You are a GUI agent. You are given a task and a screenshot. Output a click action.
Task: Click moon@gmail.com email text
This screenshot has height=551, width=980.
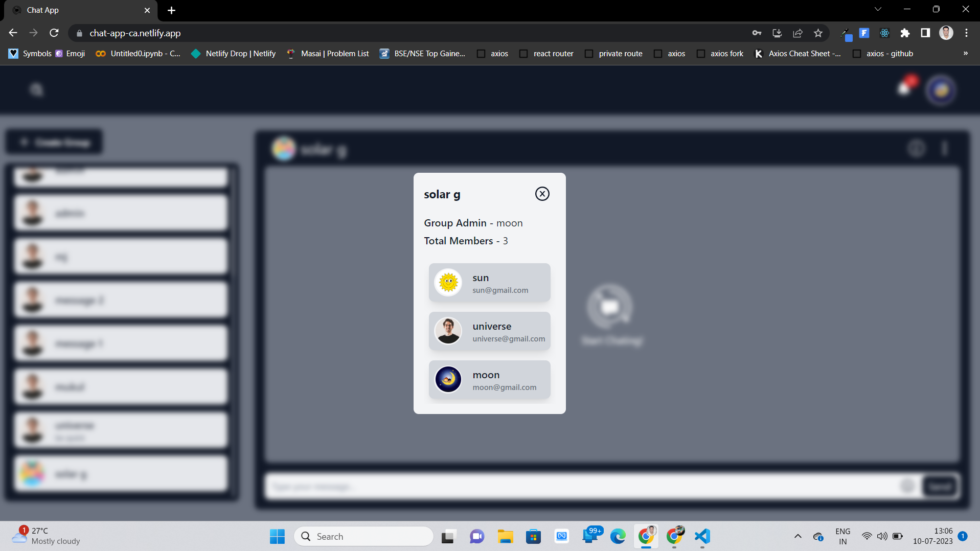[x=504, y=387]
